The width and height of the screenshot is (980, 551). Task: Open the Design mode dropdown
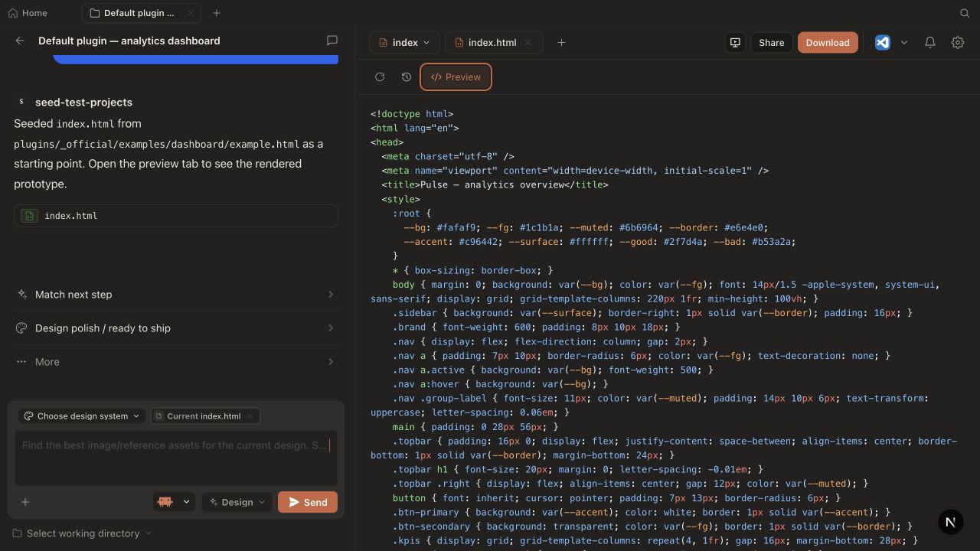coord(237,502)
